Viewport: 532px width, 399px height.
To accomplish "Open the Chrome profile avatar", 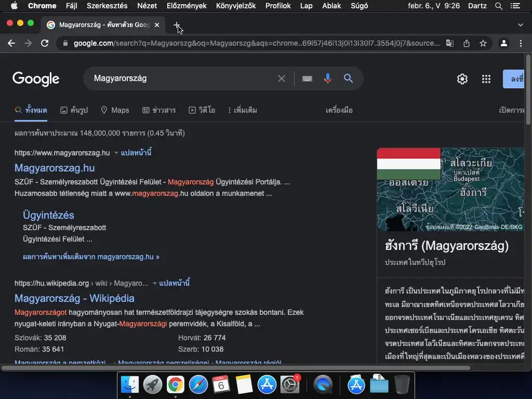I will tap(504, 43).
